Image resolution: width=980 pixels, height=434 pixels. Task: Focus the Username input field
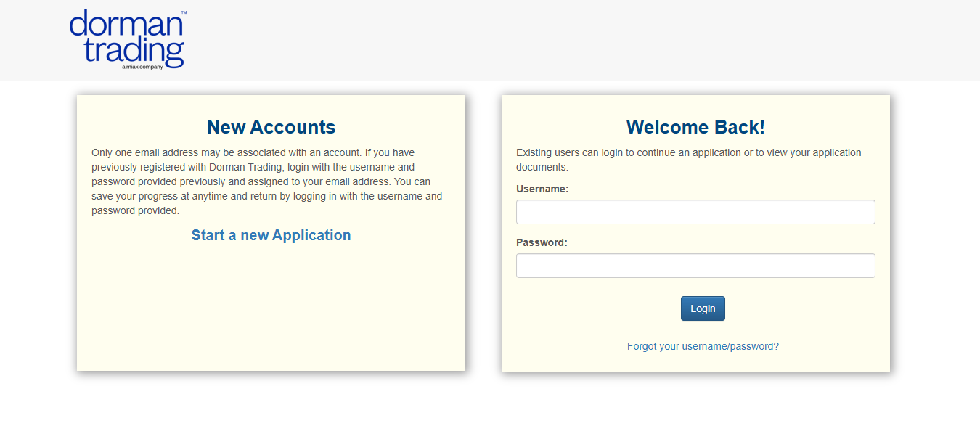tap(695, 212)
